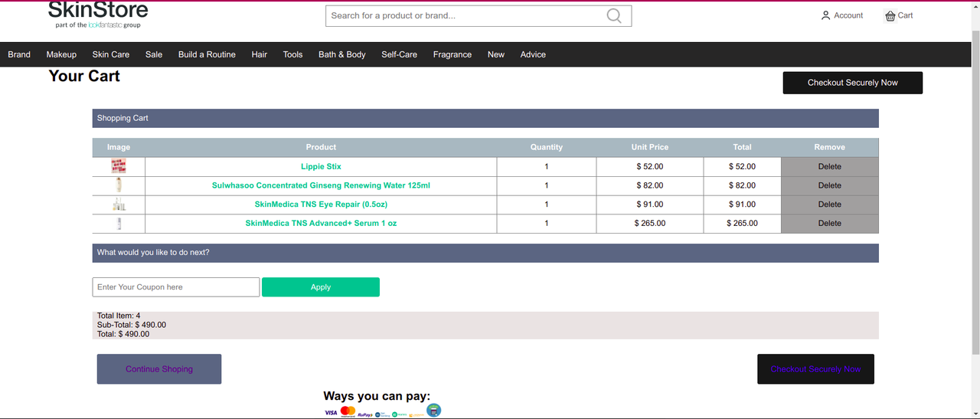Image resolution: width=980 pixels, height=419 pixels.
Task: Apply the coupon code
Action: [x=321, y=287]
